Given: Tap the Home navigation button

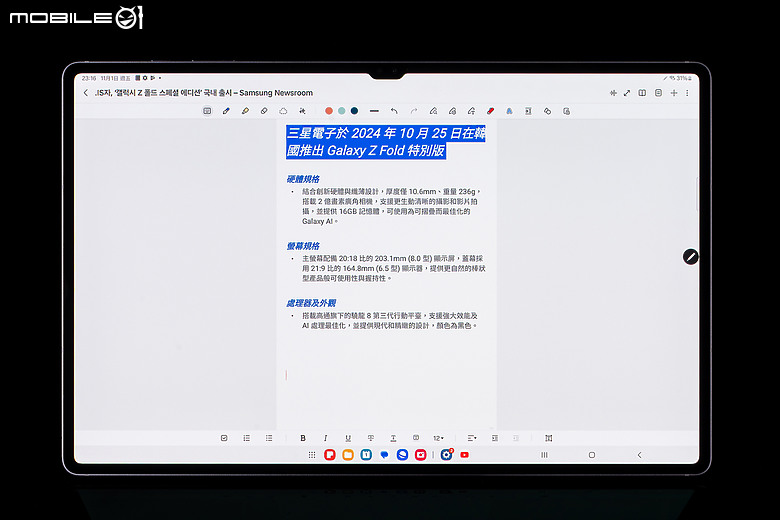Looking at the screenshot, I should (x=591, y=455).
